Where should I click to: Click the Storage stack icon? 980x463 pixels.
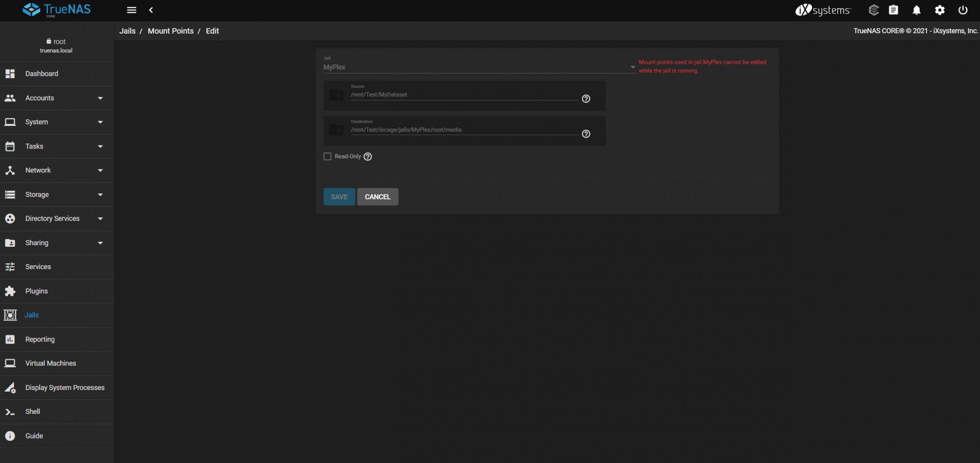tap(10, 195)
